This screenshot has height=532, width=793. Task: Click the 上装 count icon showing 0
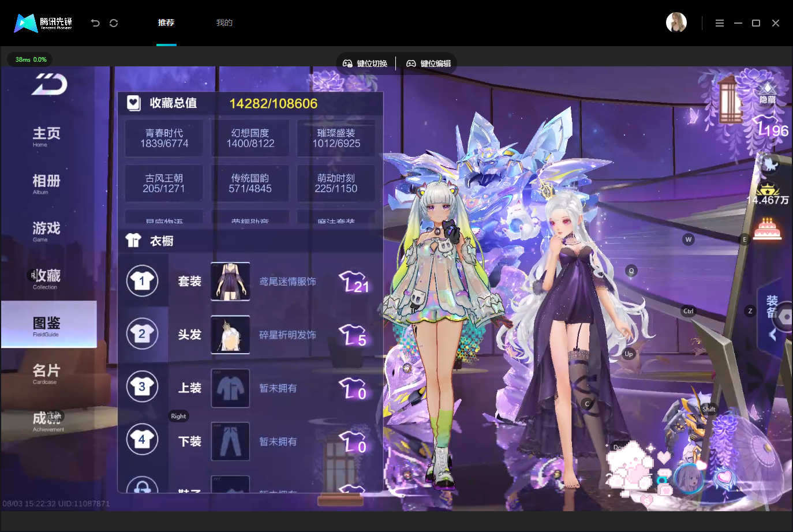coord(353,389)
